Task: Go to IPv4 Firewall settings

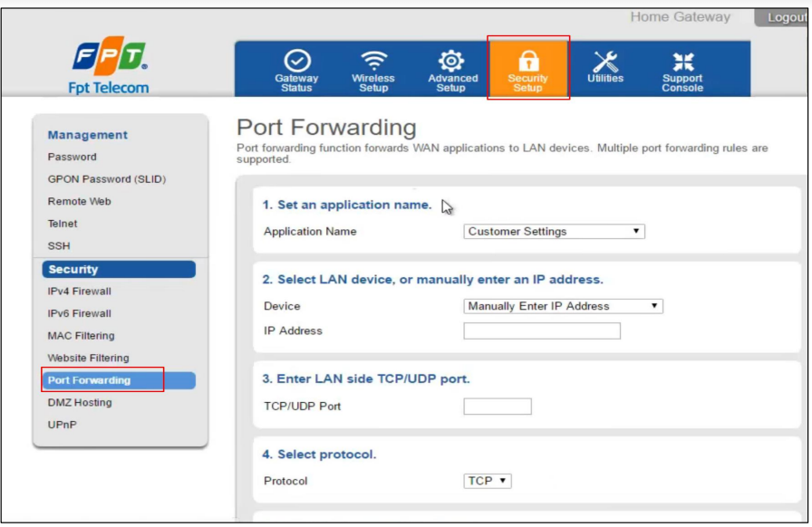Action: (x=80, y=292)
